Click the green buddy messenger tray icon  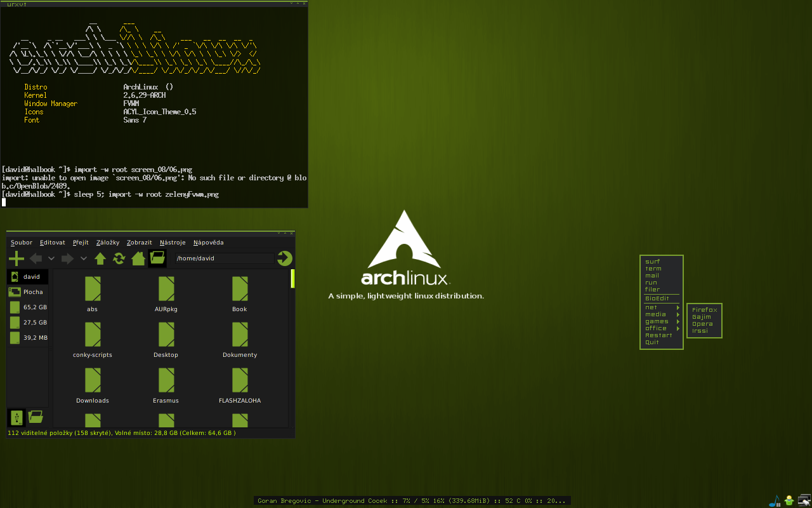point(789,500)
